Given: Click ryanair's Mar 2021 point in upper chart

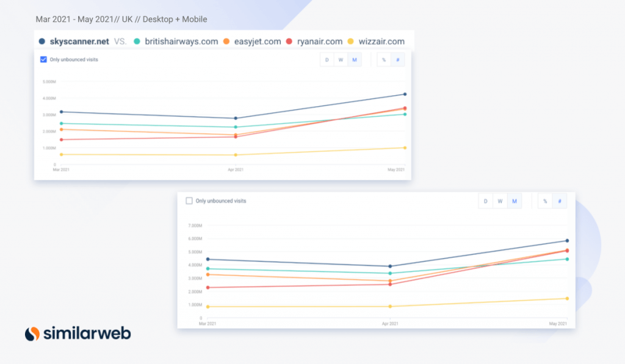Looking at the screenshot, I should click(62, 140).
